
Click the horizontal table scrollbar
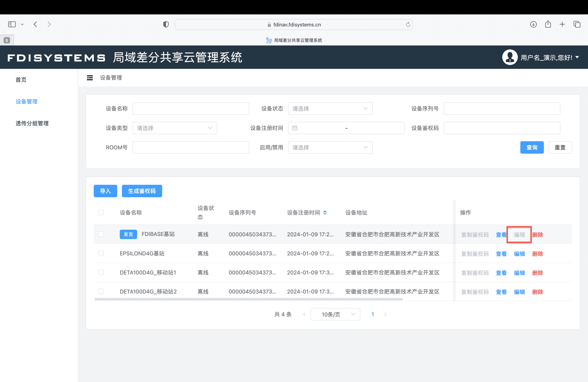(x=248, y=299)
